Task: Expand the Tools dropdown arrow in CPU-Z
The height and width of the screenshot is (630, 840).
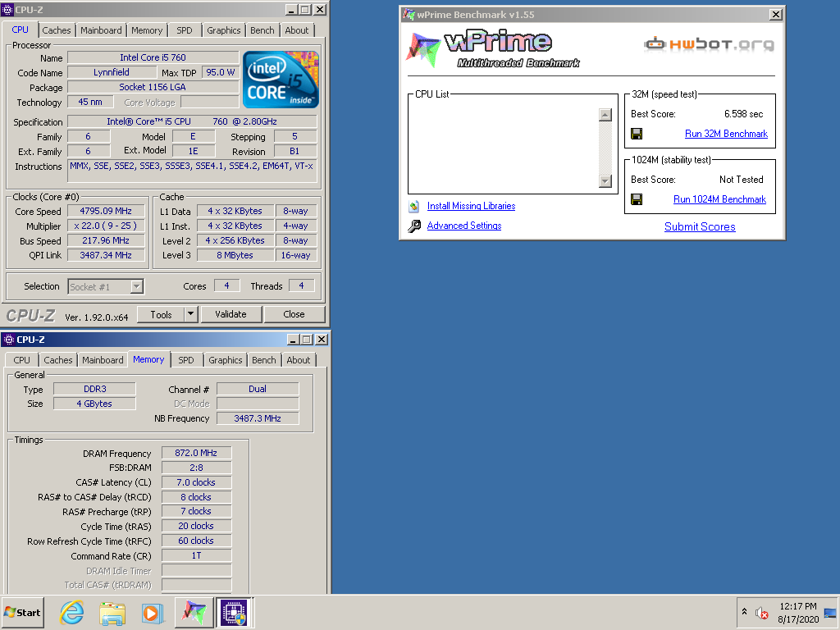Action: [190, 314]
